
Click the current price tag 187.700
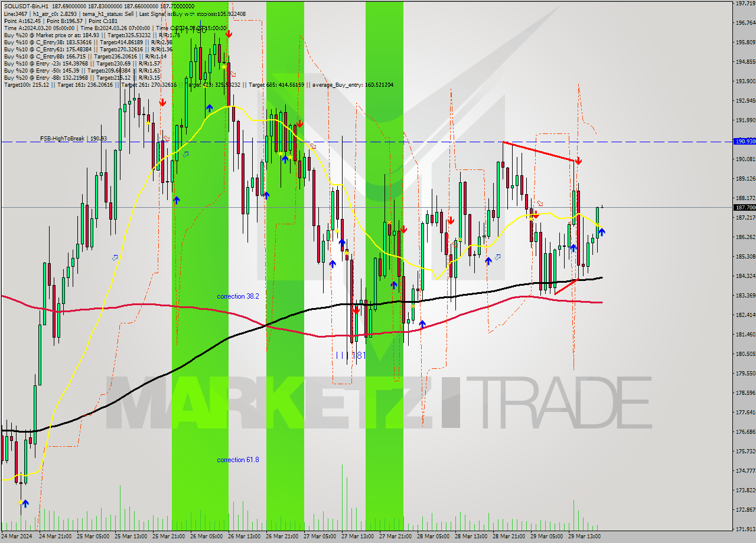click(x=744, y=208)
